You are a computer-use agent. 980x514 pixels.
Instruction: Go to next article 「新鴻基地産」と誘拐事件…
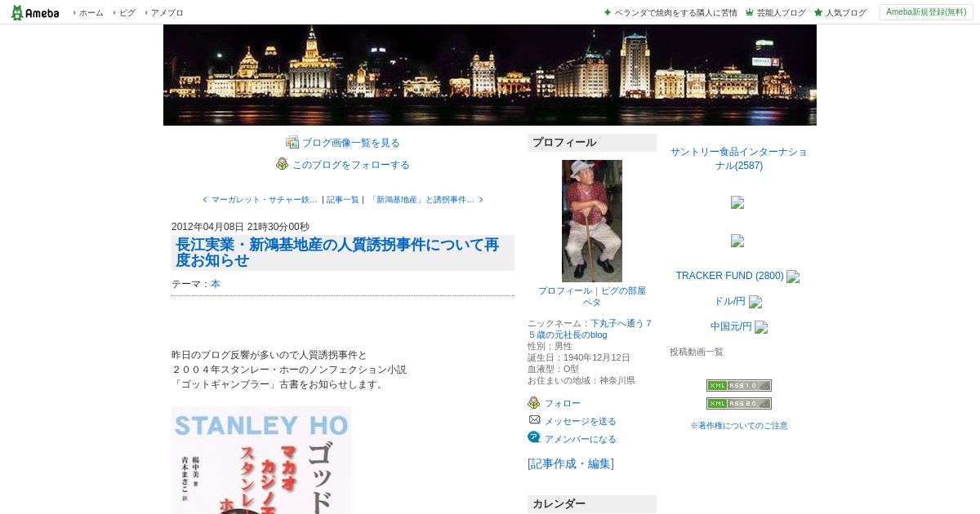point(421,199)
